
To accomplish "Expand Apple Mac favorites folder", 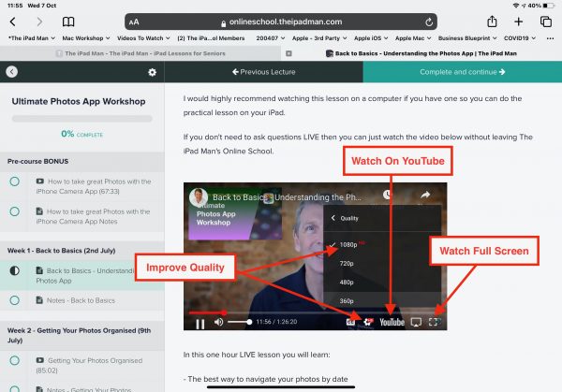I will point(413,38).
